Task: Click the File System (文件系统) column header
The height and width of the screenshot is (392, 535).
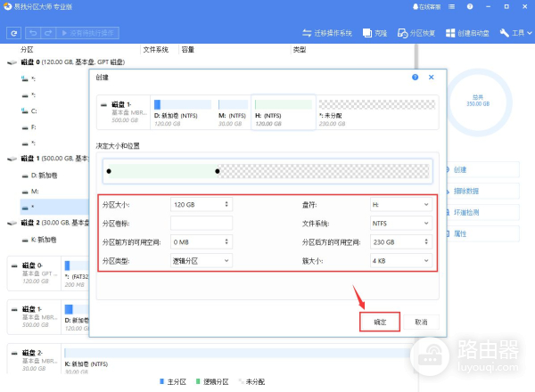Action: tap(155, 50)
